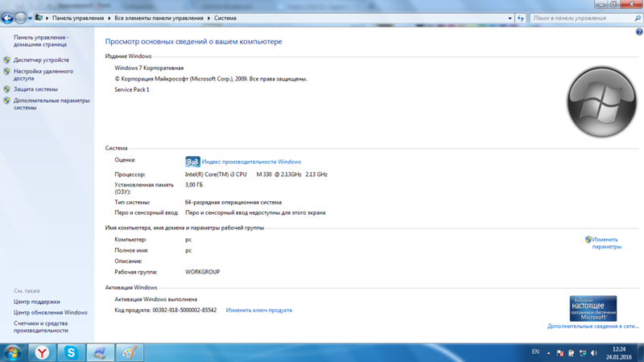Image resolution: width=644 pixels, height=362 pixels.
Task: Open 'Центр поддержки' under См. также
Action: point(36,302)
